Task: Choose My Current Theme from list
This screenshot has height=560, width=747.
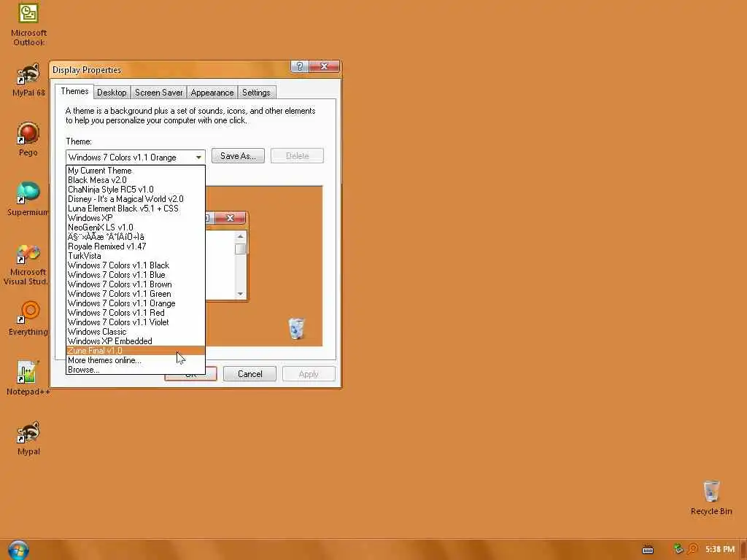Action: (136, 171)
